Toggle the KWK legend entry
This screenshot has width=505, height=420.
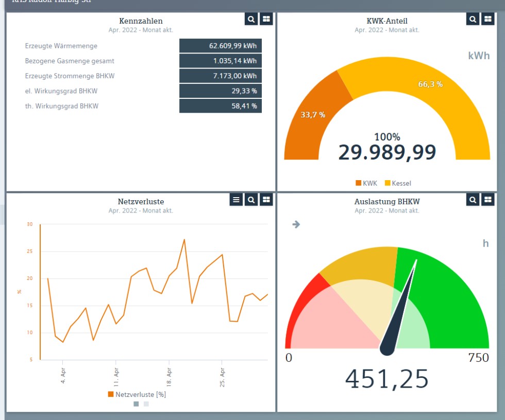coord(366,183)
